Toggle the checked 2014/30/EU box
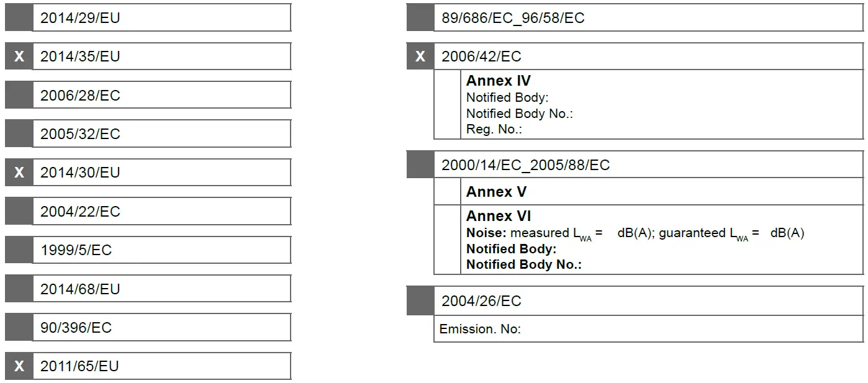The width and height of the screenshot is (868, 383). coord(19,173)
